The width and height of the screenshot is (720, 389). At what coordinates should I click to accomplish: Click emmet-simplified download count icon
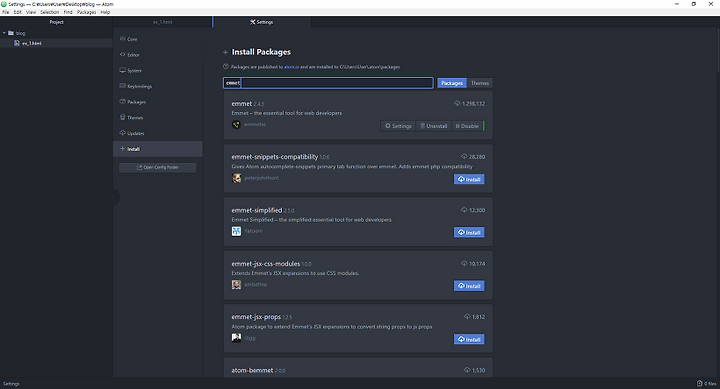point(464,210)
